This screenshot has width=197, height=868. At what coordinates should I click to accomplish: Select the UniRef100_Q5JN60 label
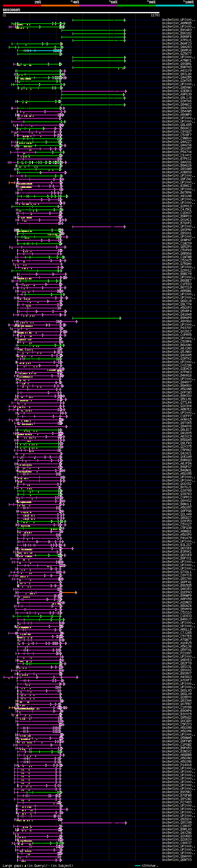point(177,352)
